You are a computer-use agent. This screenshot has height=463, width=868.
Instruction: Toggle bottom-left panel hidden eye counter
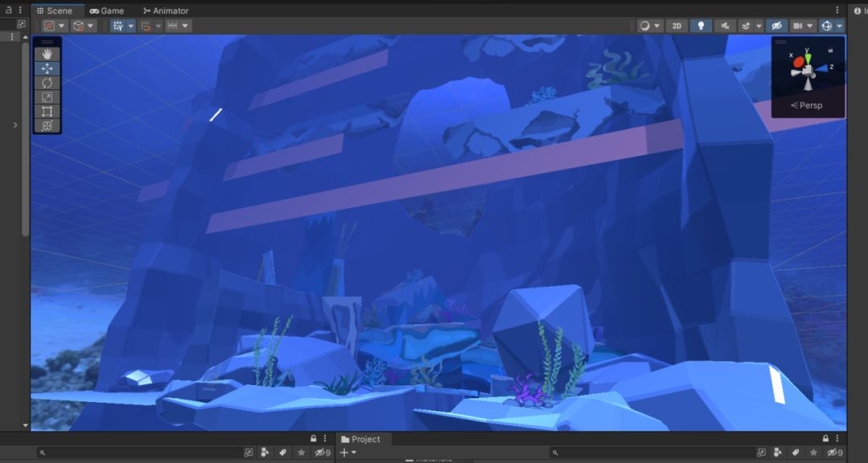[322, 453]
